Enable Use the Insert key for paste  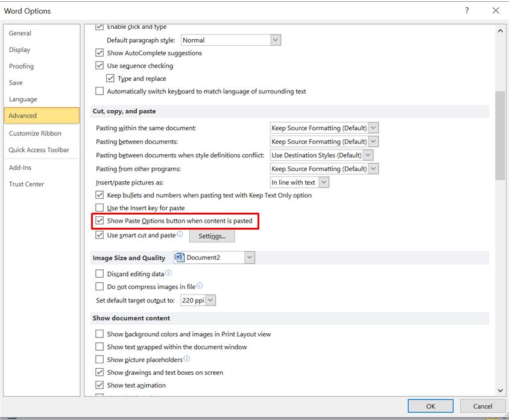pyautogui.click(x=100, y=207)
